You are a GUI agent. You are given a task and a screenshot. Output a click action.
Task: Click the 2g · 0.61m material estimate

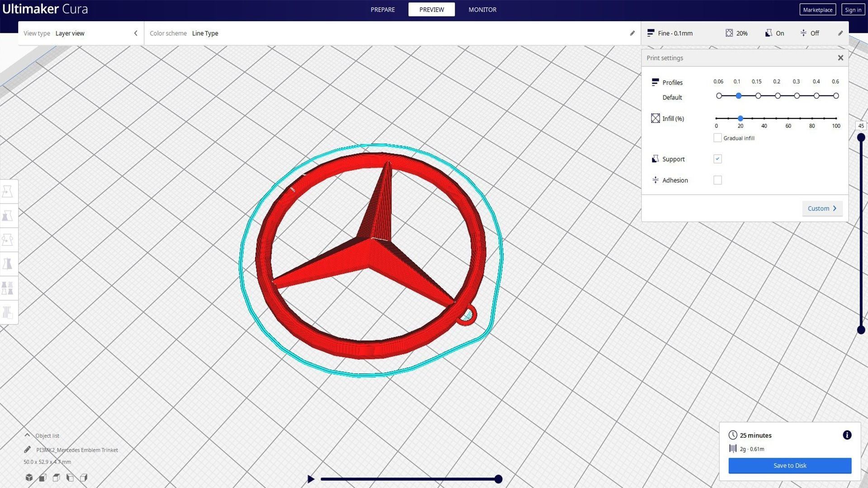pos(752,449)
